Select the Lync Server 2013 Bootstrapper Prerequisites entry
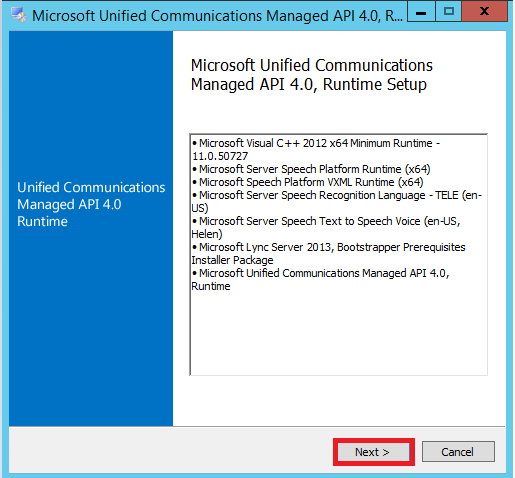This screenshot has width=515, height=478. (328, 254)
